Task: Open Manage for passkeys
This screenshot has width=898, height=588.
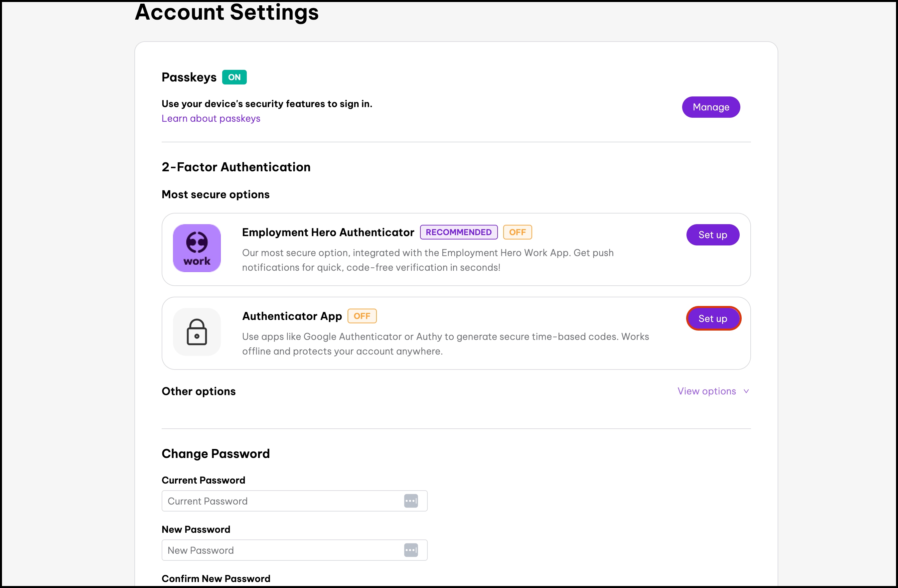Action: [x=710, y=107]
